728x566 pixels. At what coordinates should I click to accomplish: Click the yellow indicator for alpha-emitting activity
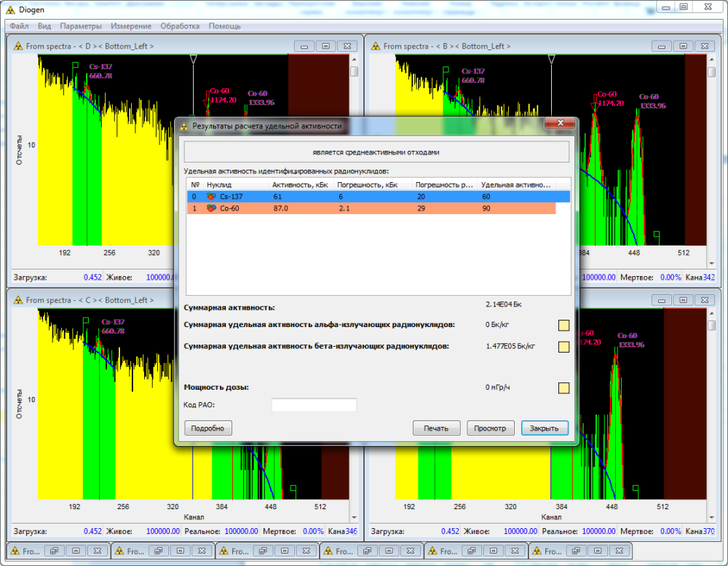pyautogui.click(x=563, y=325)
